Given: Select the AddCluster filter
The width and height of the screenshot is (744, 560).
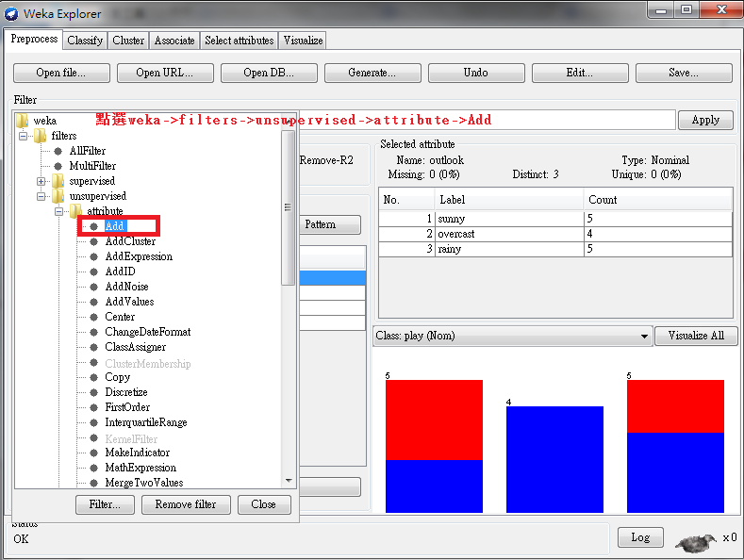Looking at the screenshot, I should coord(130,241).
